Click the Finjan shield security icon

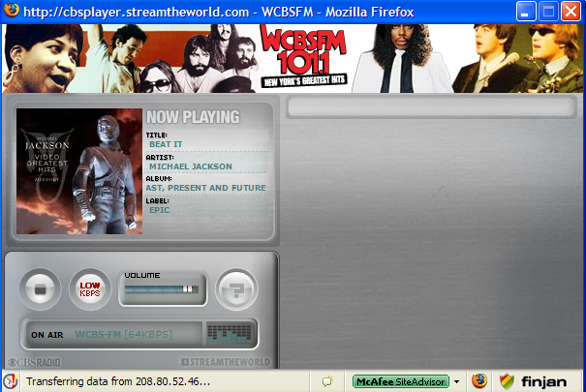point(507,381)
